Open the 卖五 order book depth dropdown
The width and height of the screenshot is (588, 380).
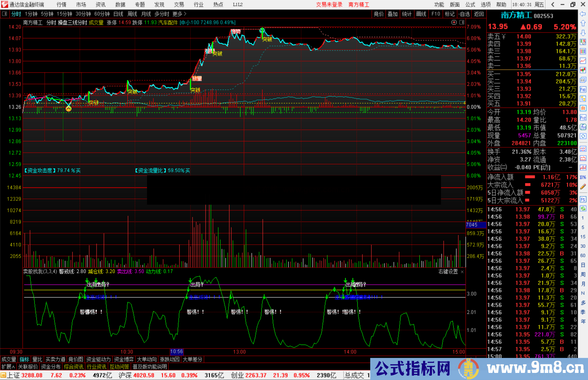tap(504, 37)
